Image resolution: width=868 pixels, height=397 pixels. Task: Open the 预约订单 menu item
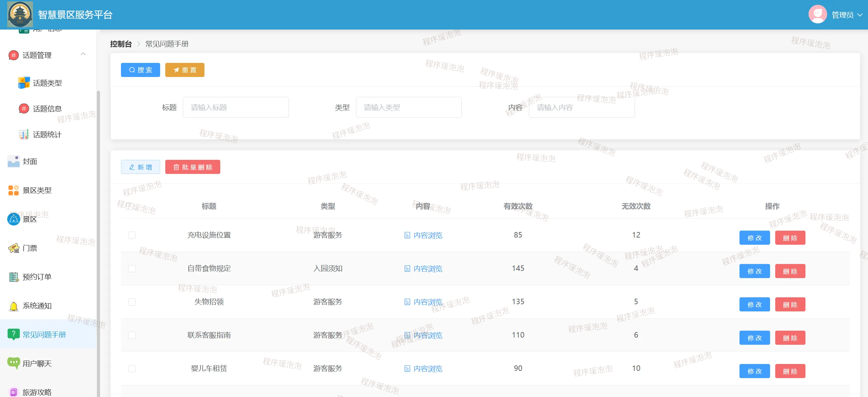[37, 277]
